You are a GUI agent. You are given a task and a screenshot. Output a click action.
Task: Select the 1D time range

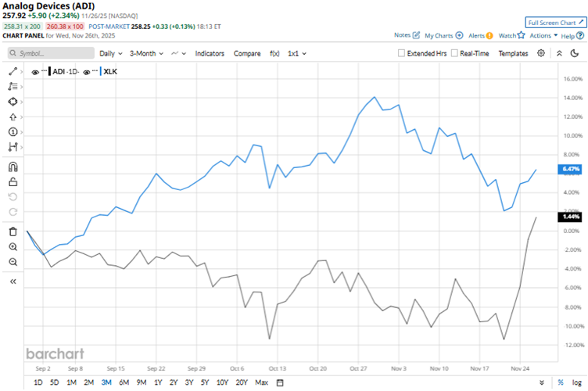click(38, 382)
